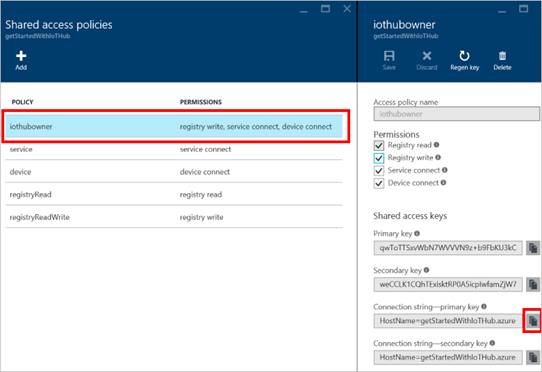Image resolution: width=542 pixels, height=372 pixels.
Task: Select the iothubowner policy row
Action: (174, 127)
